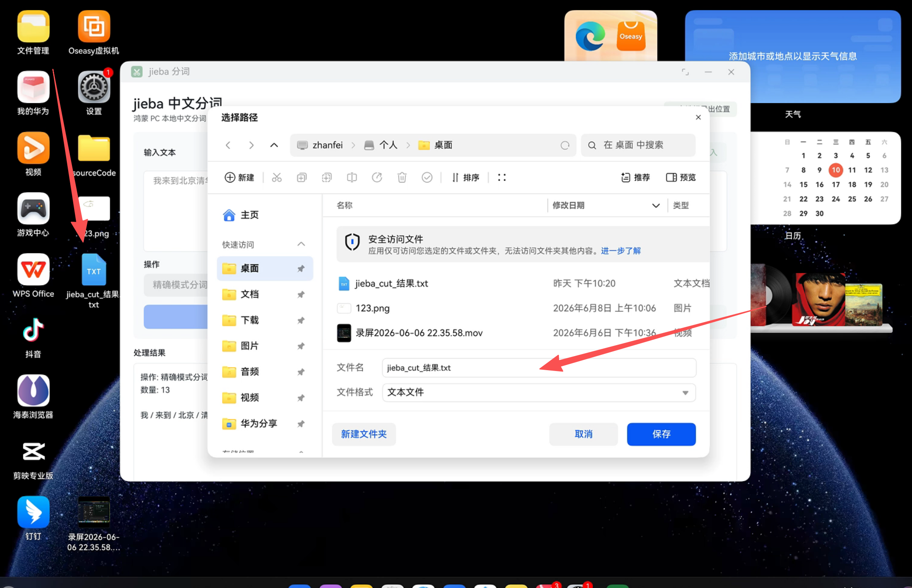Open 文件管理 desktop icon
Viewport: 912px width, 588px height.
pyautogui.click(x=33, y=33)
